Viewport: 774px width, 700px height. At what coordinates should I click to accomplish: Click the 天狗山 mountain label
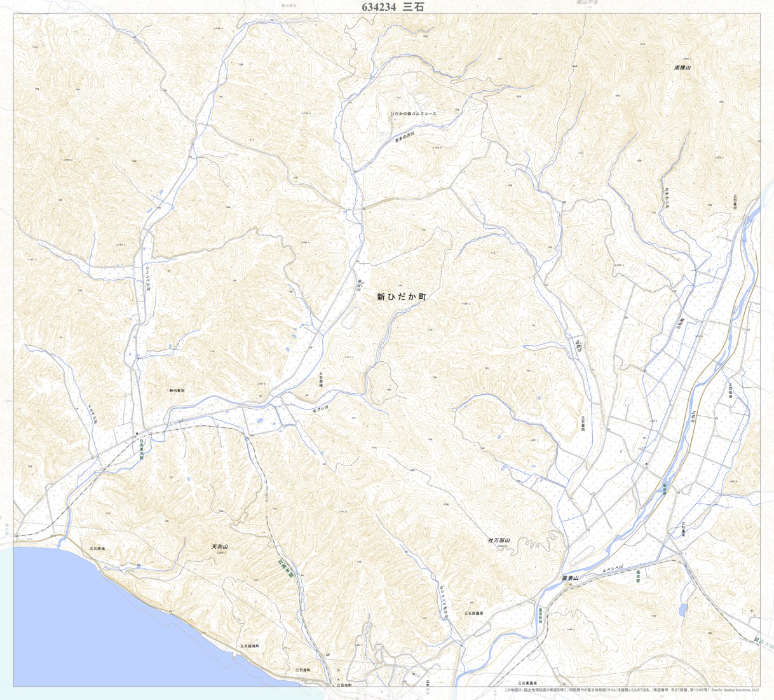click(220, 546)
